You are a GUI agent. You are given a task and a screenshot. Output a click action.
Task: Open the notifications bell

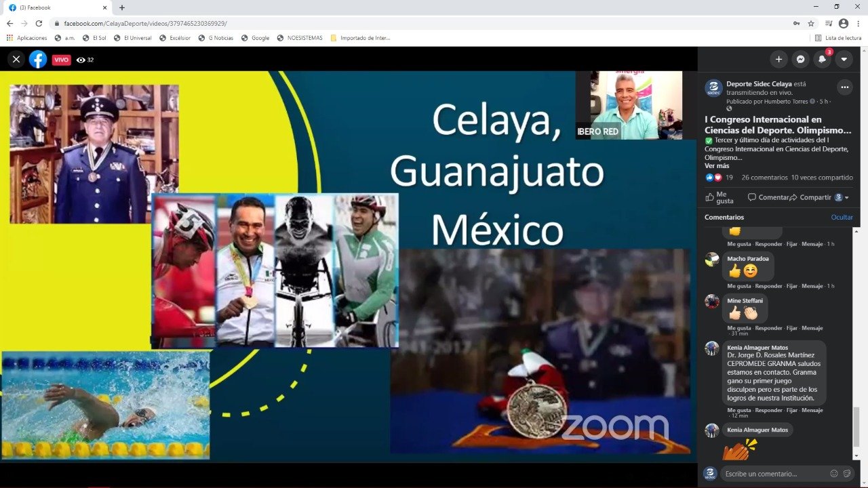pos(822,60)
